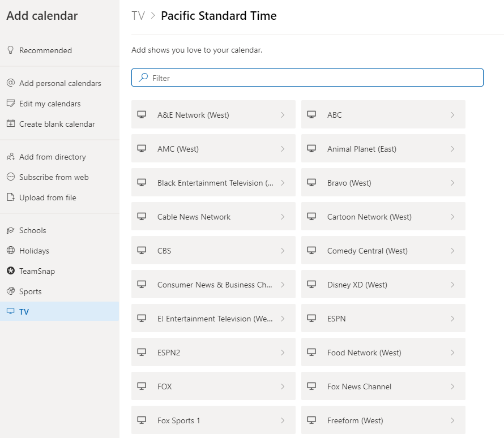Click the lightbulb icon beside Recommended

tap(10, 50)
